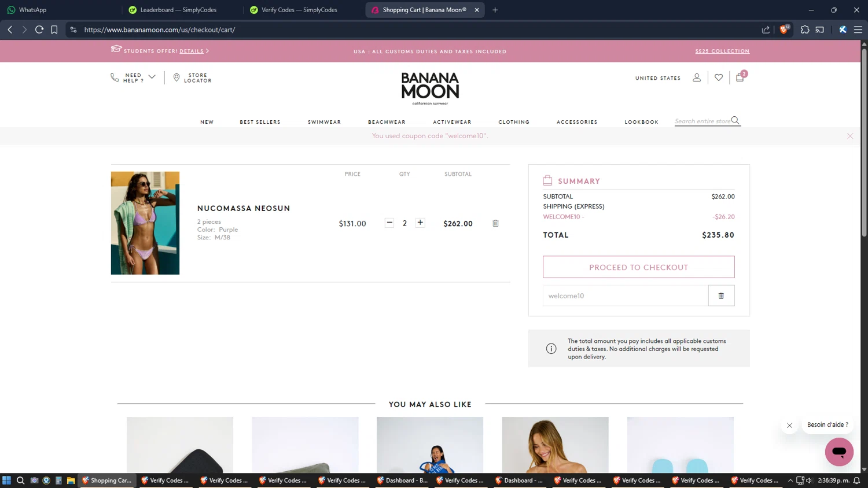
Task: Open the purple bikini product thumbnail
Action: [145, 223]
